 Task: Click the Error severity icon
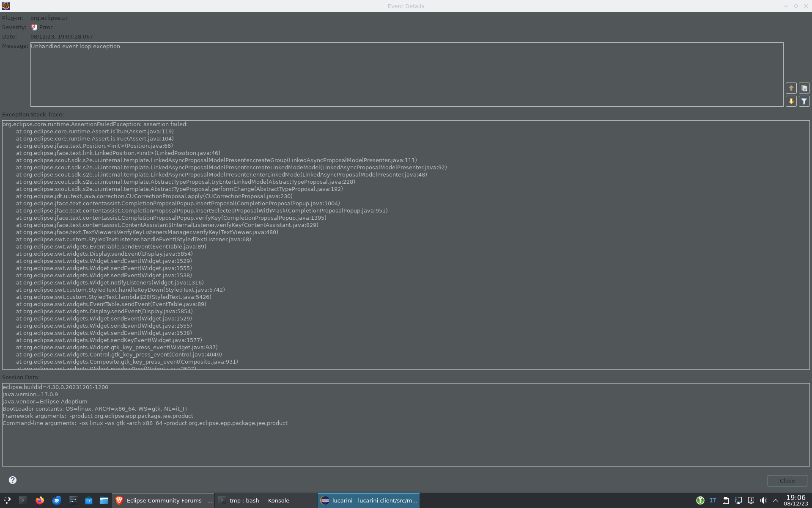click(34, 28)
